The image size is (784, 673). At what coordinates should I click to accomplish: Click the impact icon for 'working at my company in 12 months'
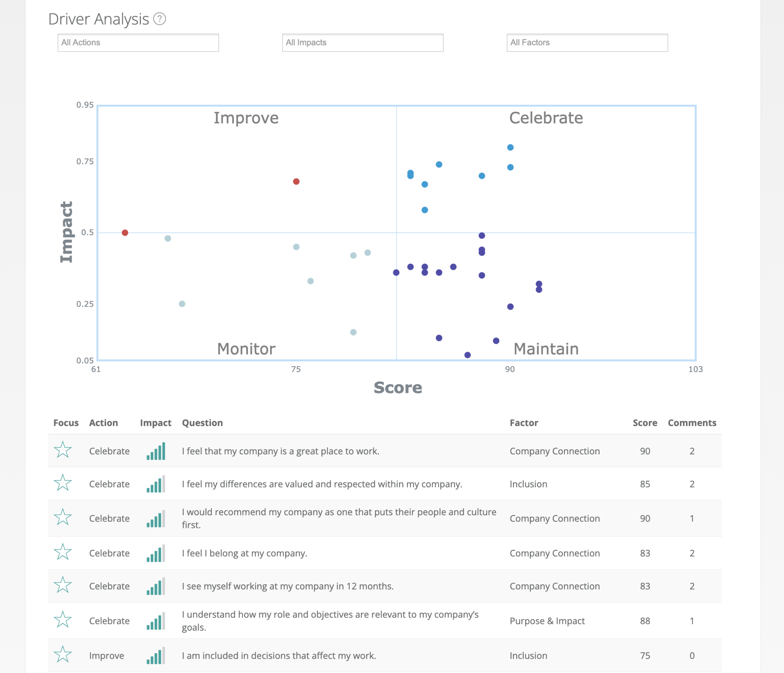[x=155, y=586]
